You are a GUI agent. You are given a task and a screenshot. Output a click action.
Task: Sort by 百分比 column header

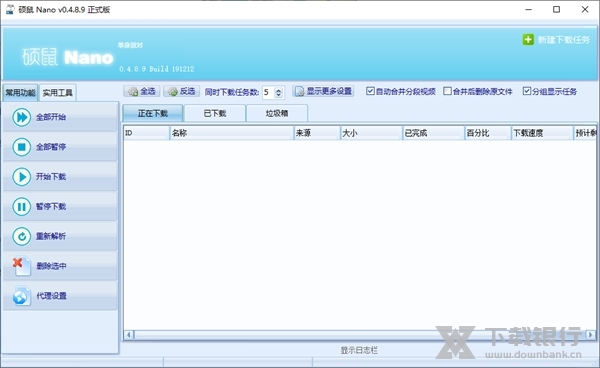pyautogui.click(x=488, y=133)
